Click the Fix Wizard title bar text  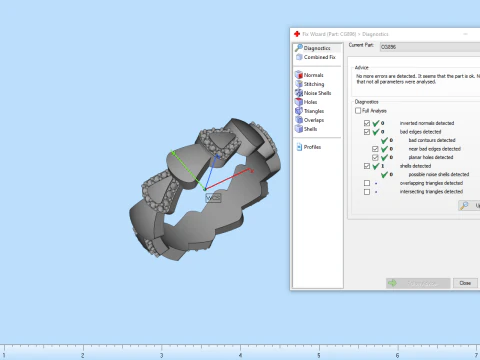tap(345, 34)
